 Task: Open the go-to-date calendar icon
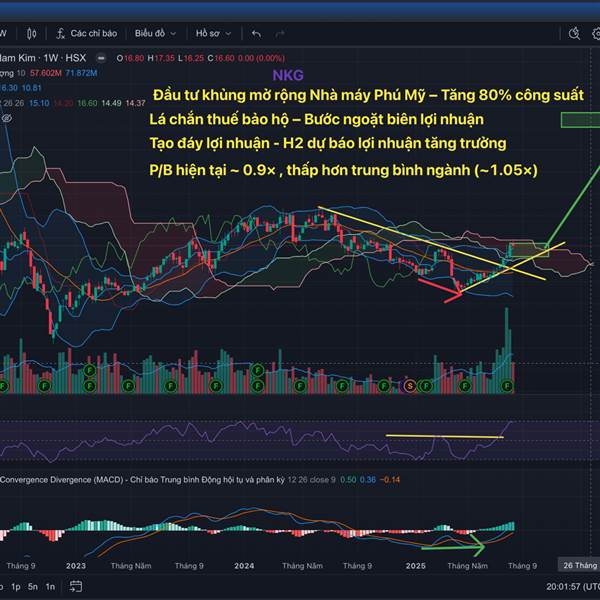click(x=76, y=586)
